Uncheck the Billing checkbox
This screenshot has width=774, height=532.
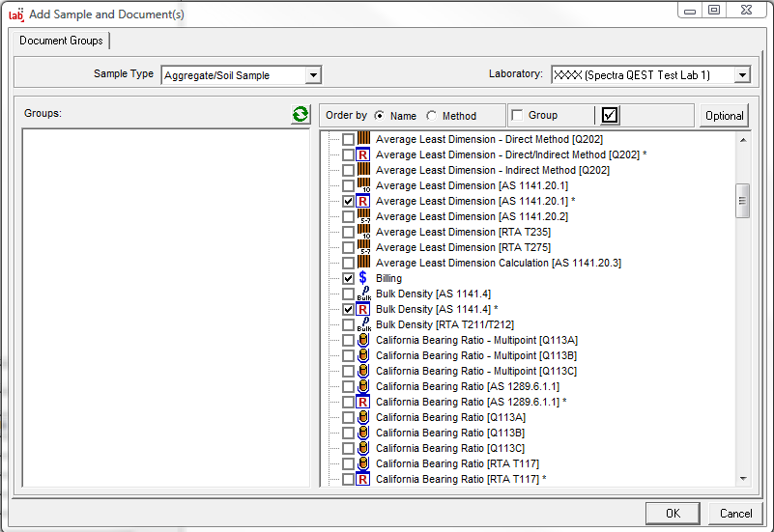(x=348, y=278)
